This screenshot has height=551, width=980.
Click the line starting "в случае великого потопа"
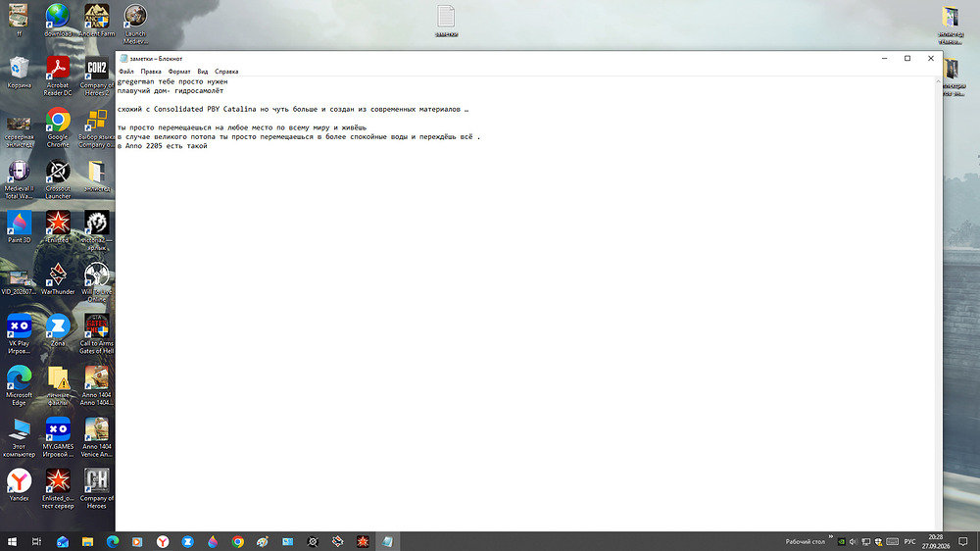[299, 136]
